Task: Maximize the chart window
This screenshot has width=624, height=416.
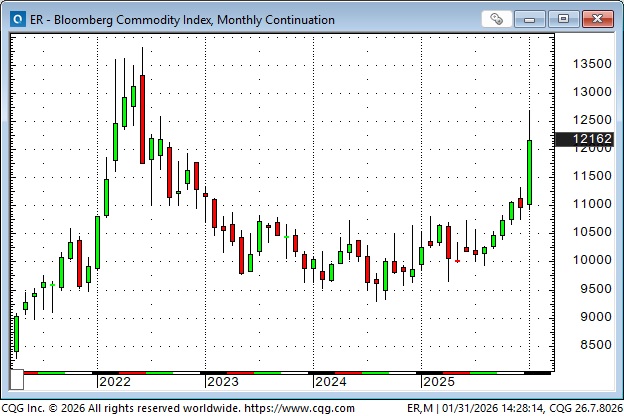Action: tap(564, 18)
